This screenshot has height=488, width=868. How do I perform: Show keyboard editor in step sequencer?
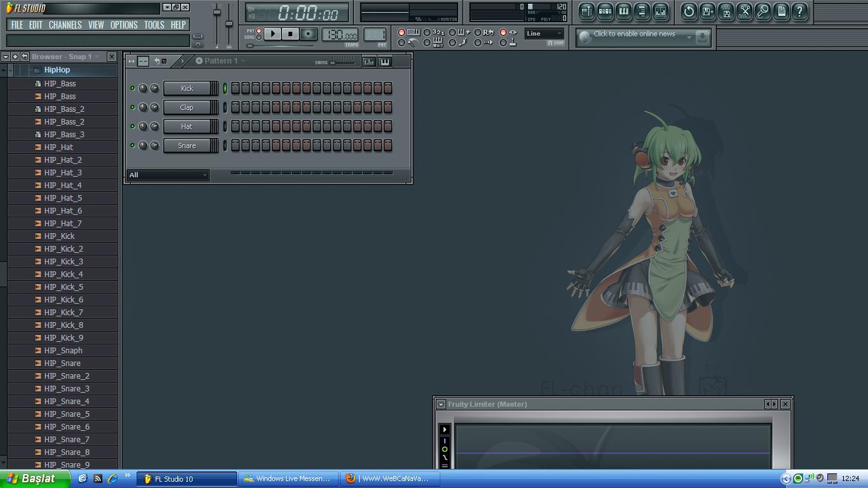tap(384, 62)
